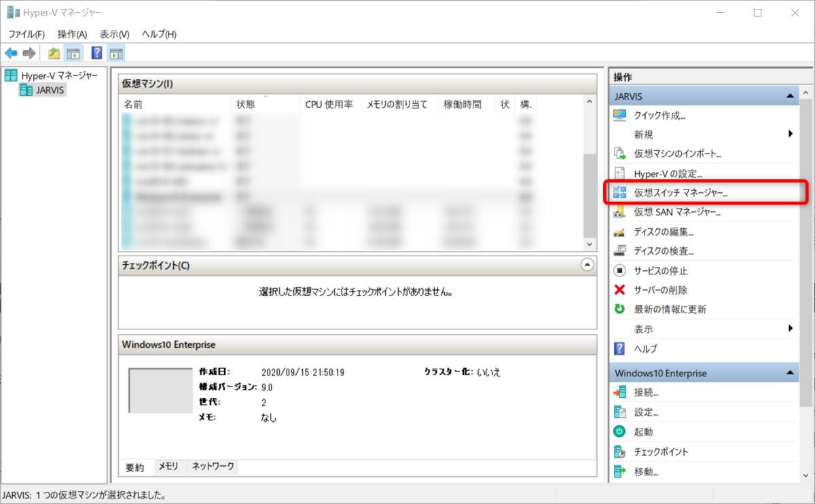
Task: Expand the 表示 submenu arrow in actions
Action: pos(791,329)
